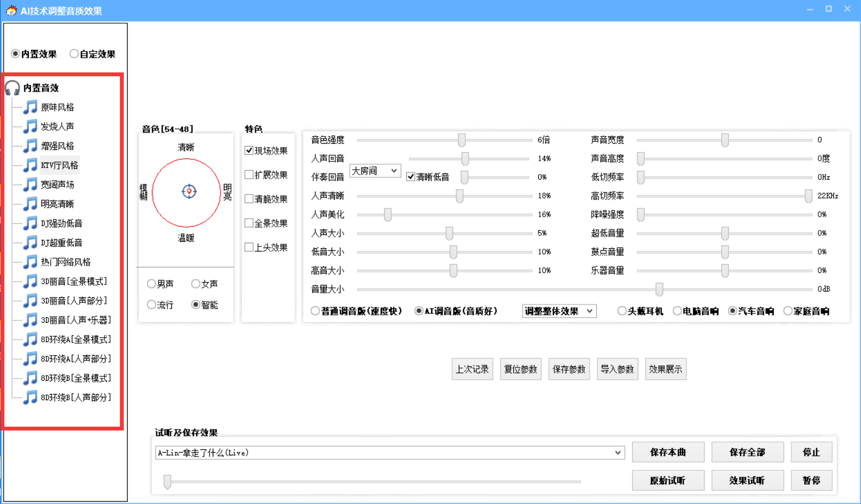Screen dimensions: 861x504
Task: Click 效果试听 to preview the effect
Action: (747, 480)
